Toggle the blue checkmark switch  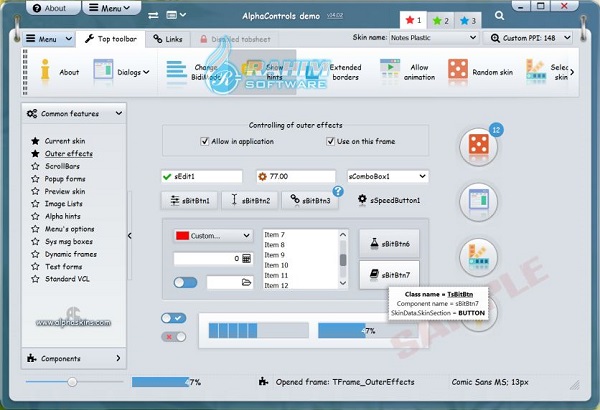point(174,318)
